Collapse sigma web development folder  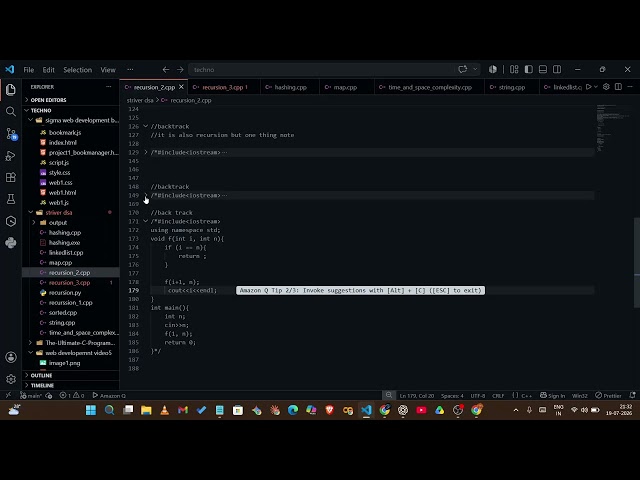pos(71,120)
